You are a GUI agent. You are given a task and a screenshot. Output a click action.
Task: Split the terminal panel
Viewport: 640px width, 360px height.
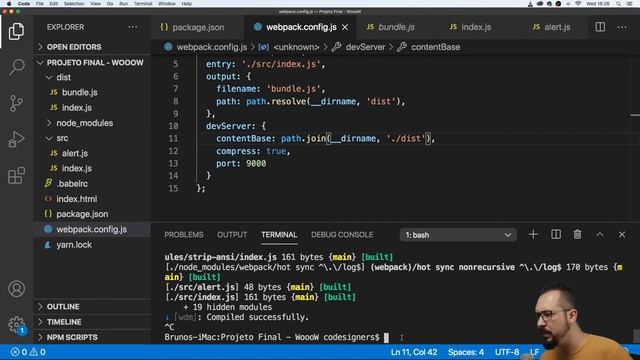point(556,234)
